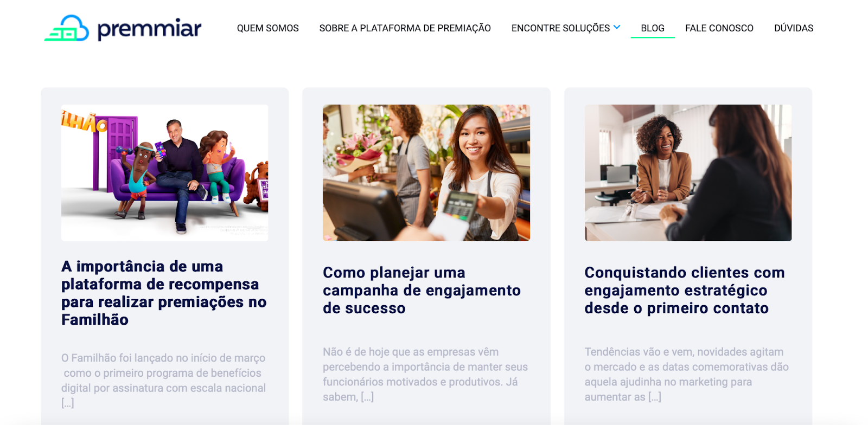868x425 pixels.
Task: Select the Blog tab
Action: tap(653, 28)
